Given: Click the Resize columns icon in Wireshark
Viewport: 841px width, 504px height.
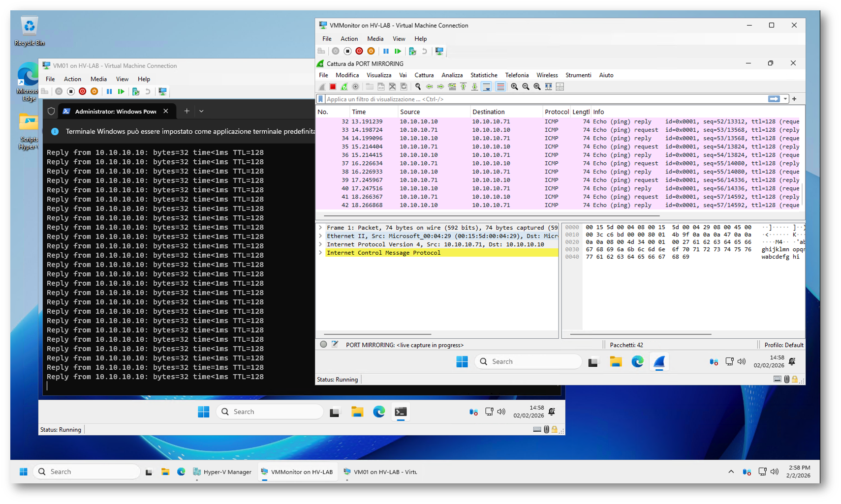Looking at the screenshot, I should (548, 87).
